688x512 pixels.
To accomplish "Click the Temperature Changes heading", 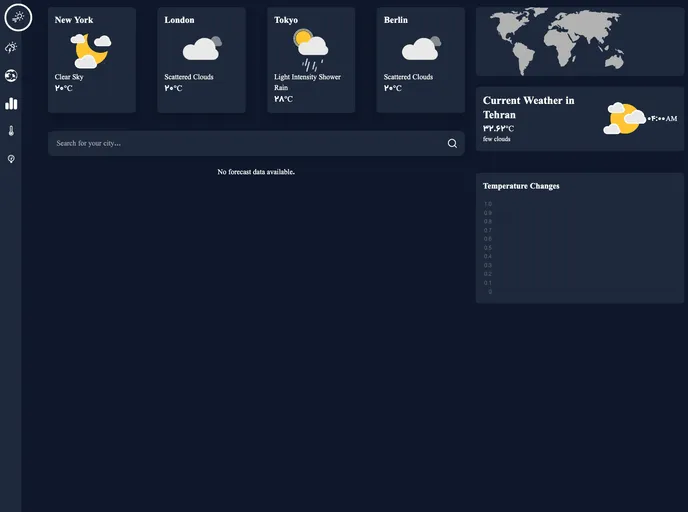I will pos(521,186).
